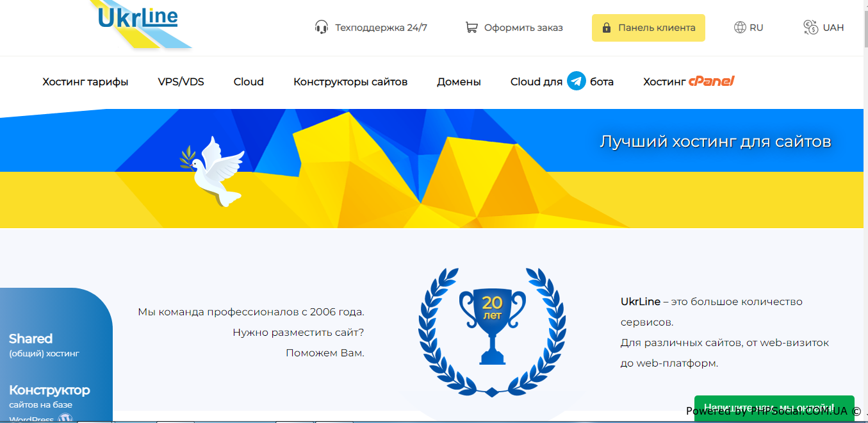Expand the Хостинг тарифы menu
The height and width of the screenshot is (423, 868).
[x=85, y=81]
